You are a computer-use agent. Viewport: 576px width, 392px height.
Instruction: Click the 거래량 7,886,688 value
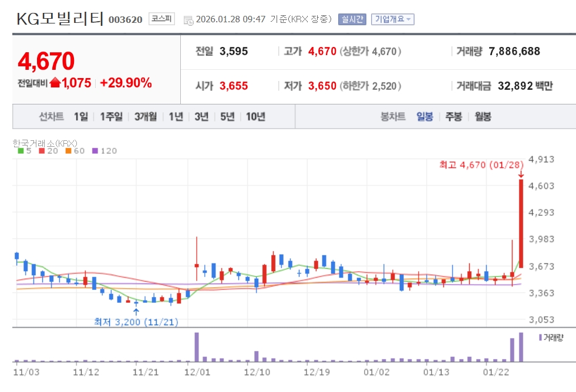(514, 52)
